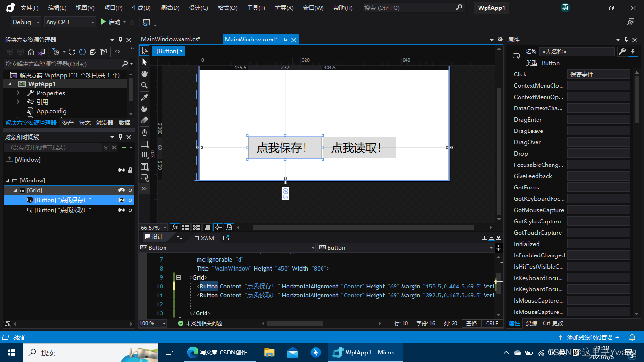Select the Text tool in designer toolbar

[144, 166]
